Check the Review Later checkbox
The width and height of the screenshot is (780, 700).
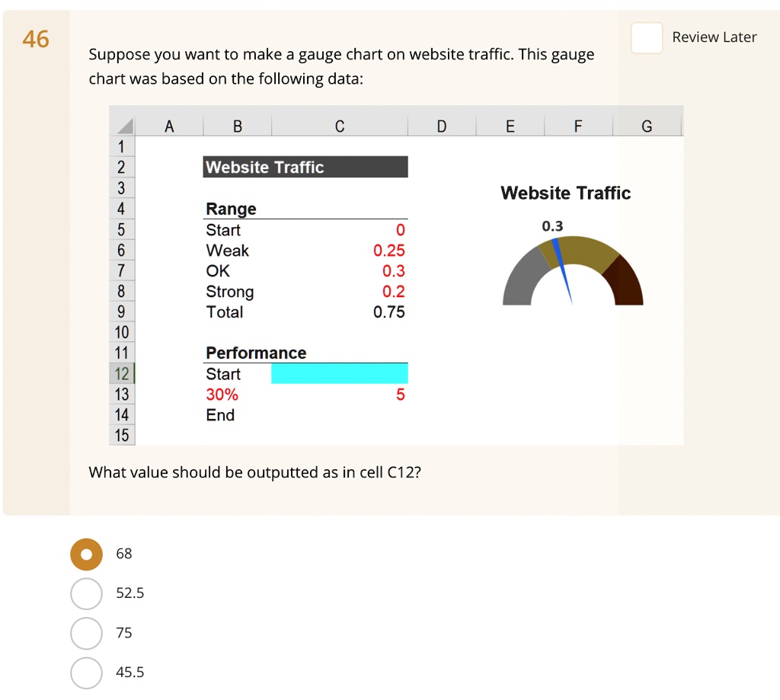[647, 37]
